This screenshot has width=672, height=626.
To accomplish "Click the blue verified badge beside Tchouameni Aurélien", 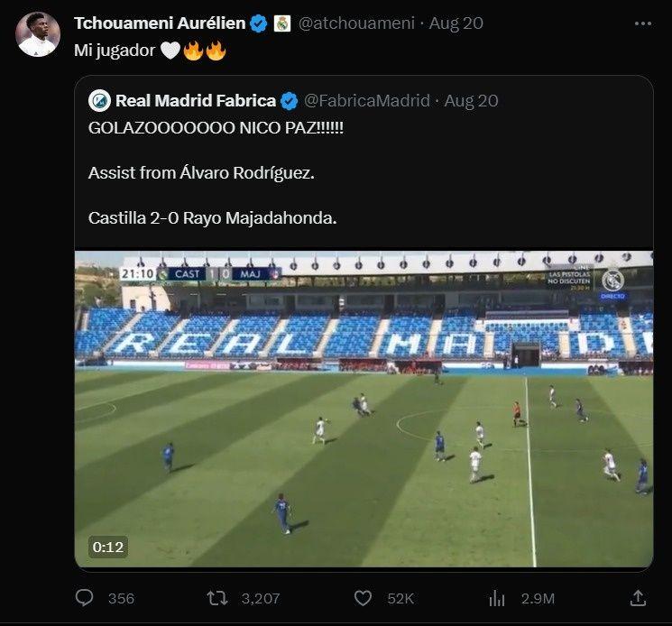I will coord(259,23).
